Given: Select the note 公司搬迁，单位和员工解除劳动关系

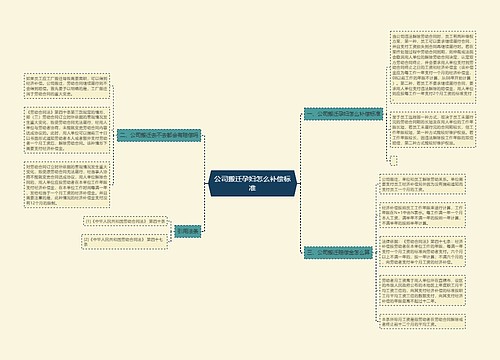Looking at the screenshot, I should (422, 184).
